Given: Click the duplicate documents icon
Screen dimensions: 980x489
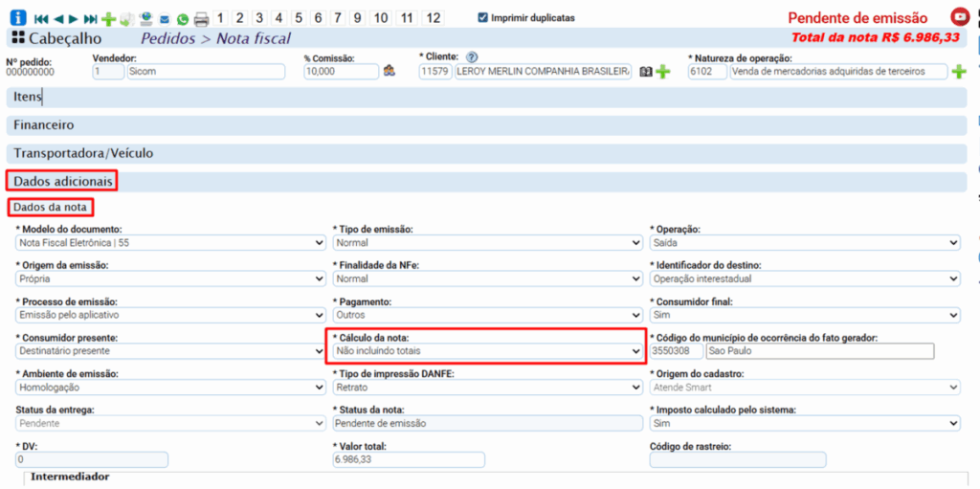Looking at the screenshot, I should click(x=127, y=19).
